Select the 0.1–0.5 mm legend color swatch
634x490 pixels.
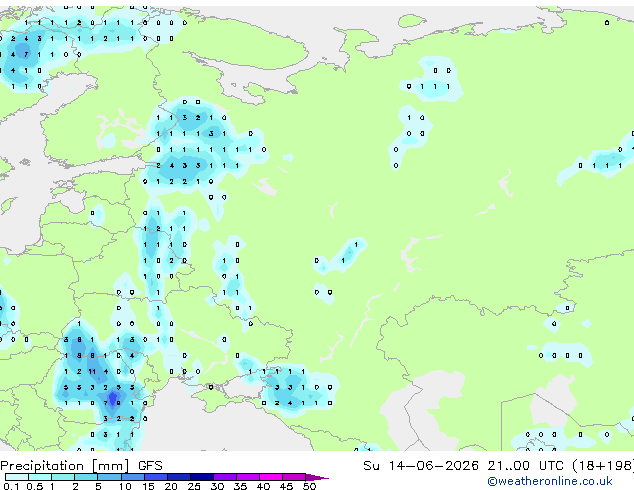coord(17,477)
